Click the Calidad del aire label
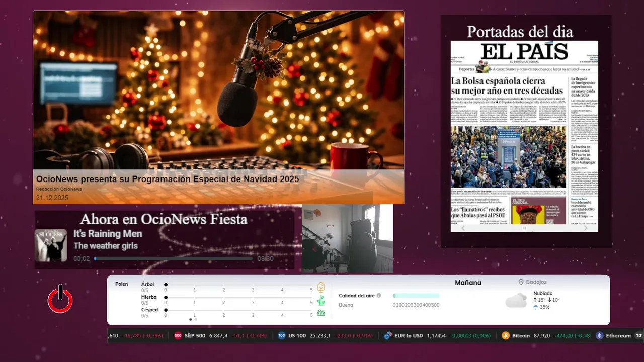The width and height of the screenshot is (644, 362). click(357, 296)
